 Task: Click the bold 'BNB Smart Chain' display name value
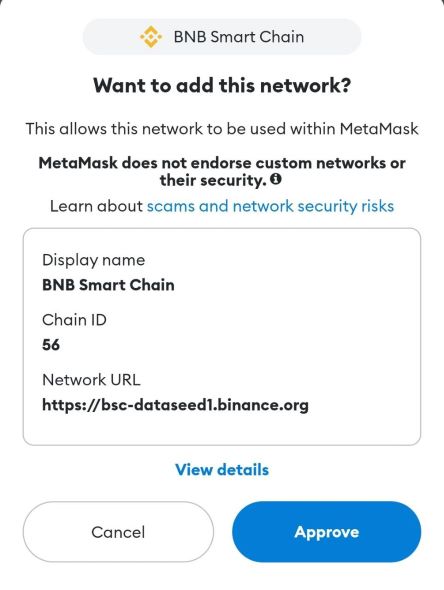[x=108, y=285]
